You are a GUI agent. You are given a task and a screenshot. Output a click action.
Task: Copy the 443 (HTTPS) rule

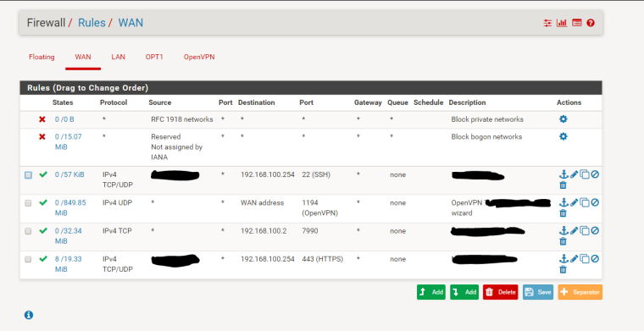[585, 259]
